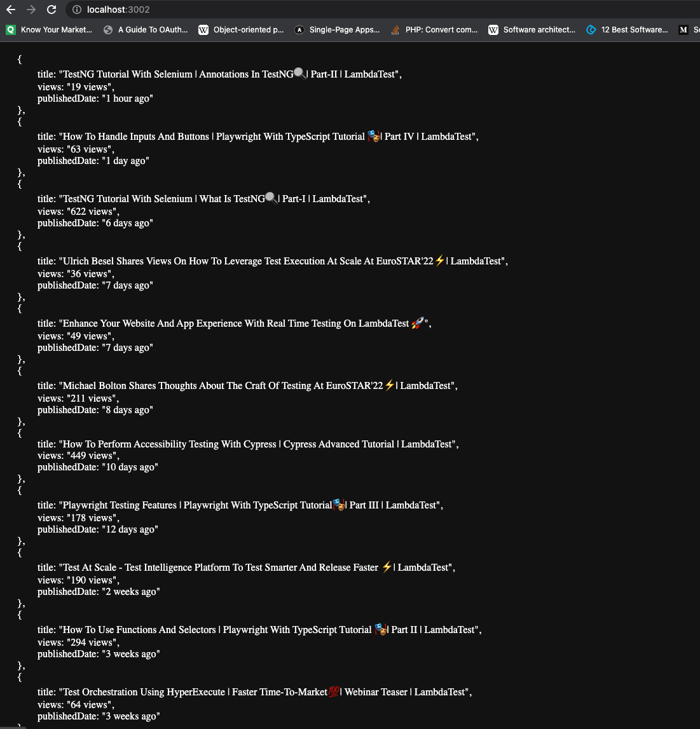Click the site info icon beside localhost:3002

(76, 10)
